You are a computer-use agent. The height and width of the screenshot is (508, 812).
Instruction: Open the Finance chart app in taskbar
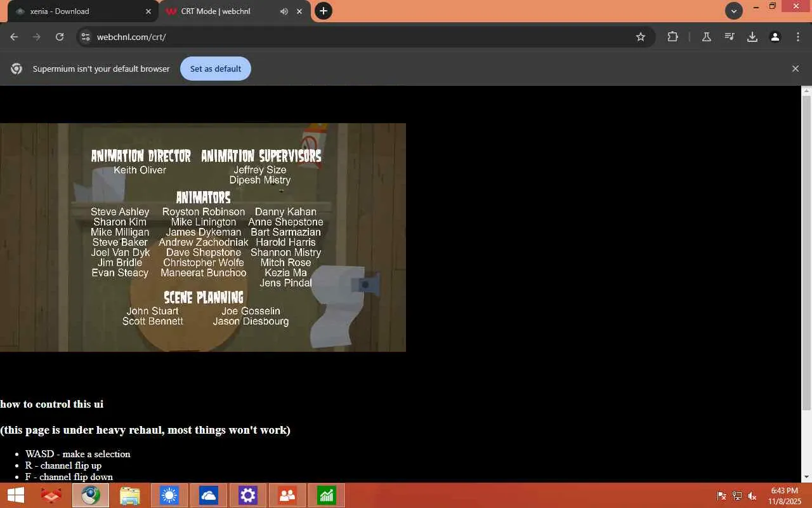(x=326, y=495)
